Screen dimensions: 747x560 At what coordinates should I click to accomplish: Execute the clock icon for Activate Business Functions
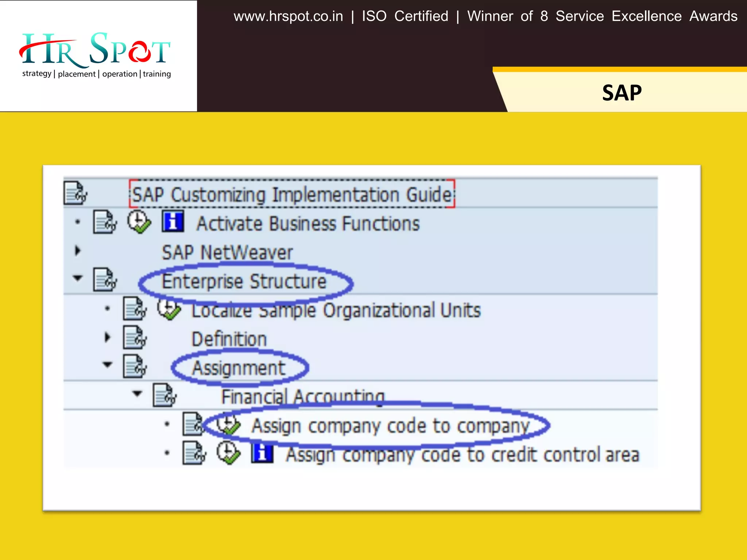point(139,222)
